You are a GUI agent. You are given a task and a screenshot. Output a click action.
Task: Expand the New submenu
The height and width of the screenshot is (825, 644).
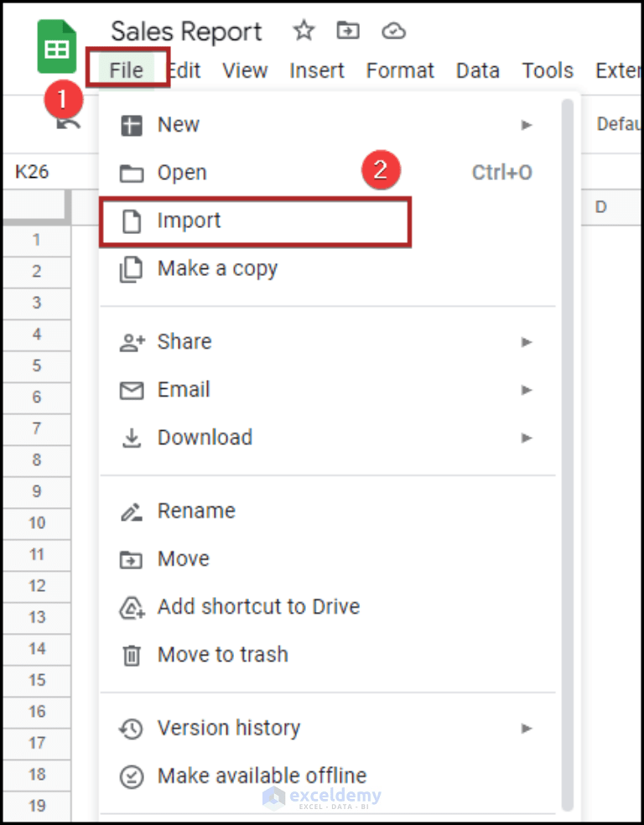pos(527,124)
